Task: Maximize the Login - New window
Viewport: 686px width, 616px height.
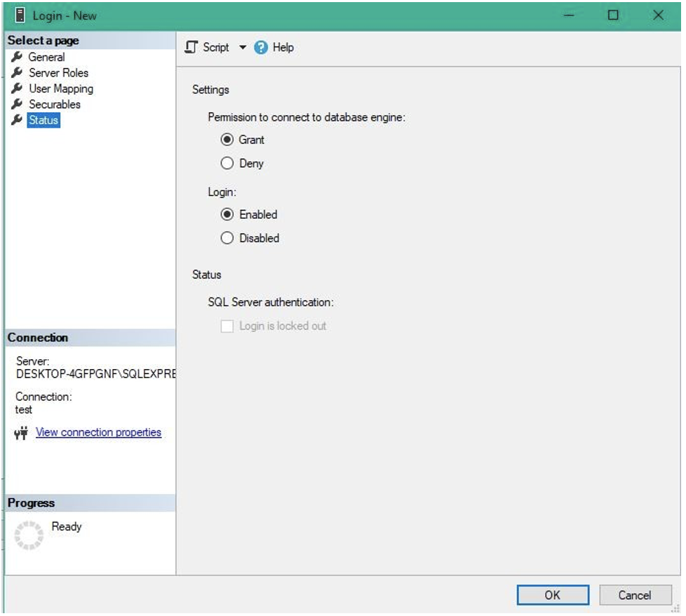Action: 613,15
